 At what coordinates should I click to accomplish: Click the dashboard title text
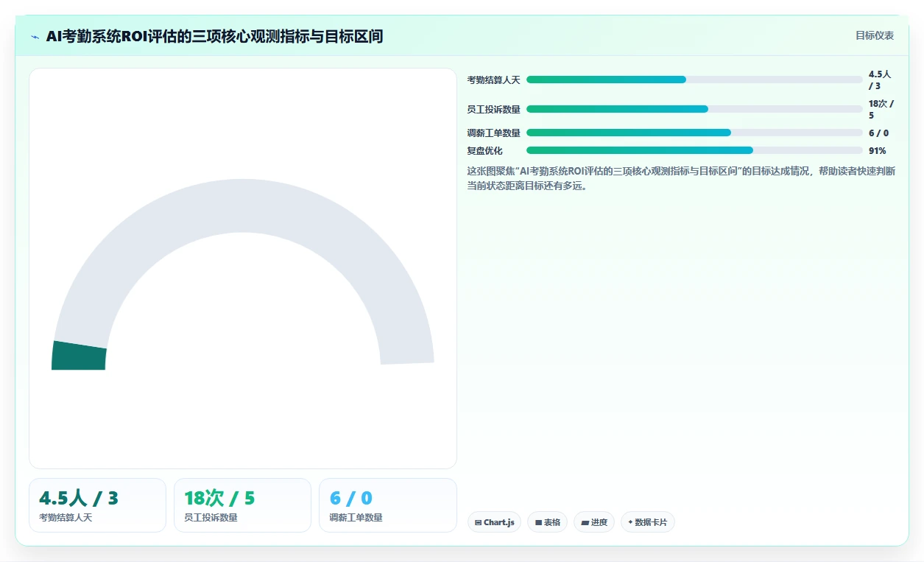tap(214, 36)
